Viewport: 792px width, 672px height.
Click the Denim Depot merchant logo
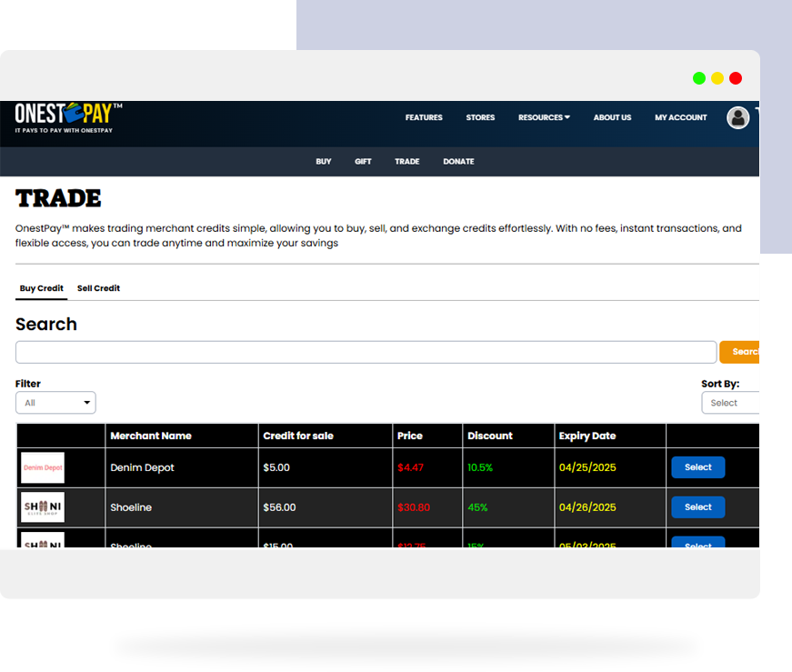click(43, 467)
